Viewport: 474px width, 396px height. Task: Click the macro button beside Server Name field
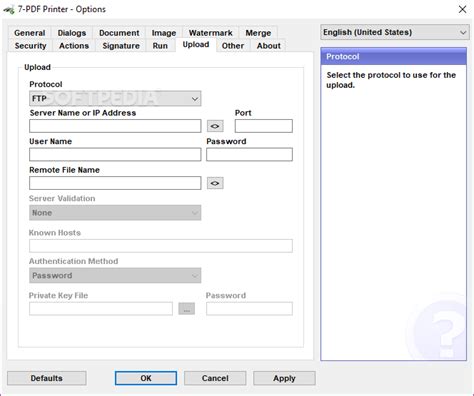click(215, 126)
